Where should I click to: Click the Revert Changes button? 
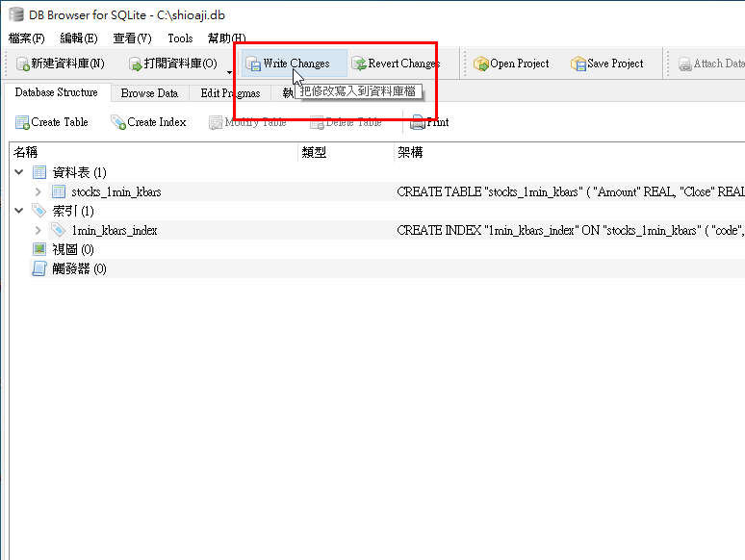tap(396, 64)
